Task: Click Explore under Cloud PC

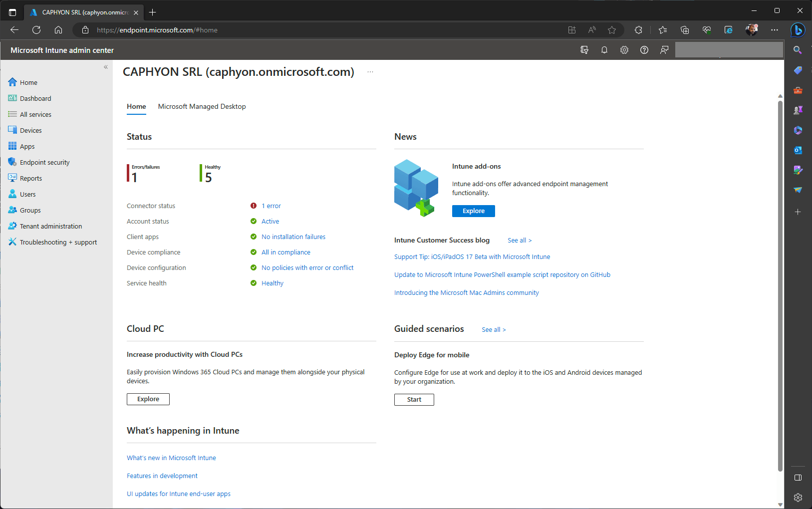Action: coord(148,399)
